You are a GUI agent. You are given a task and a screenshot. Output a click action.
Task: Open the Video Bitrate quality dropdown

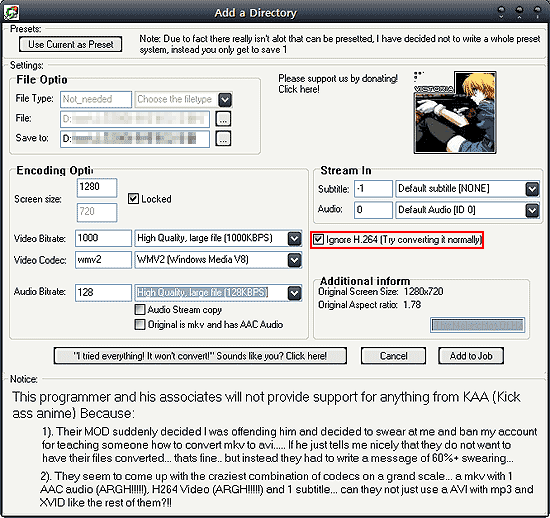tap(294, 238)
